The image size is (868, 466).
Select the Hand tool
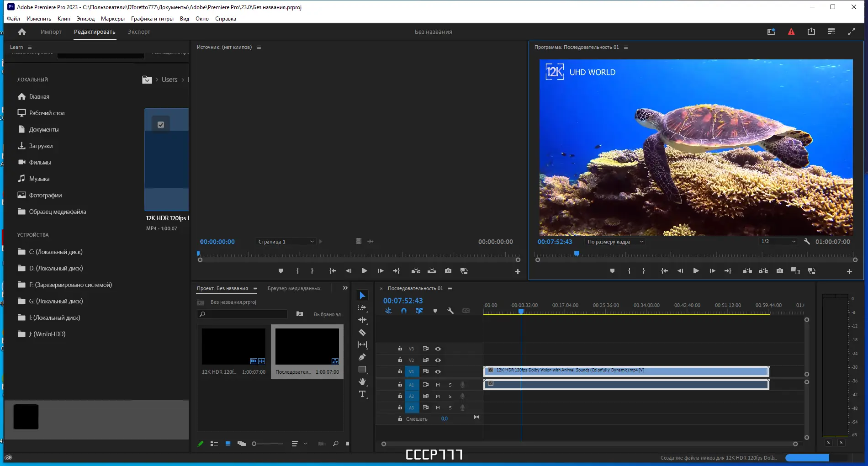[x=362, y=381]
